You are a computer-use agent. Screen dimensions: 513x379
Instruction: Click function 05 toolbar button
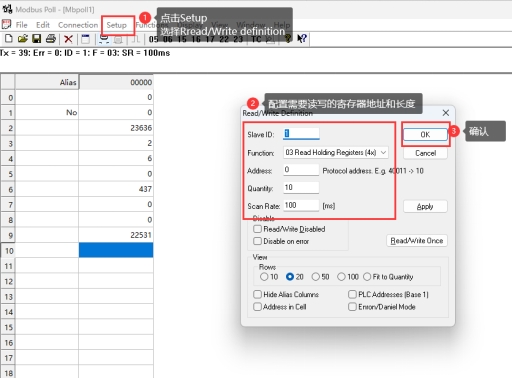154,39
